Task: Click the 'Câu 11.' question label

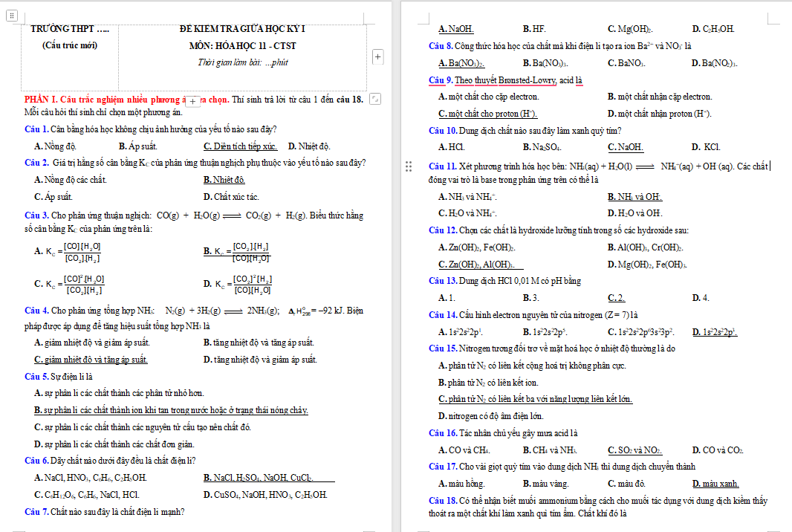Action: [x=443, y=166]
